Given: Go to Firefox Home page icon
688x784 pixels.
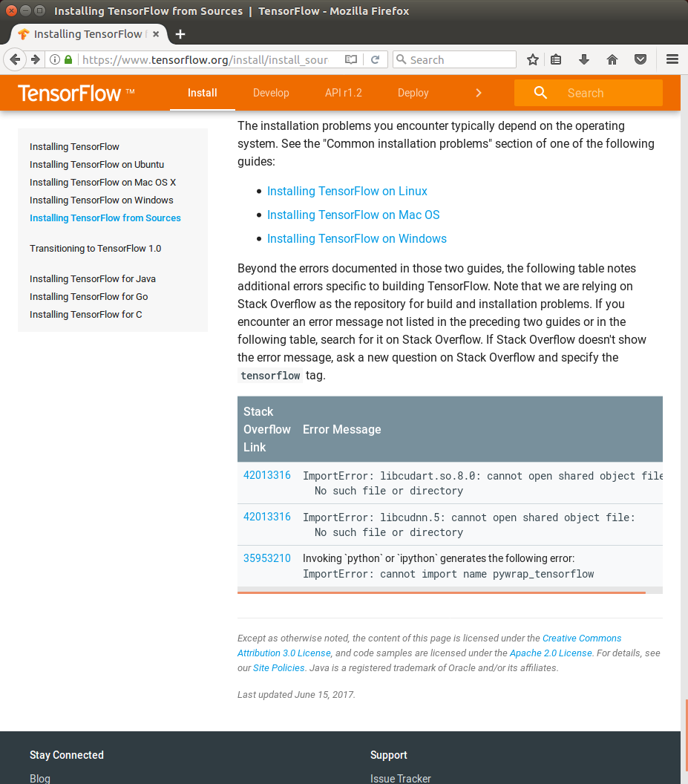Looking at the screenshot, I should coord(612,59).
